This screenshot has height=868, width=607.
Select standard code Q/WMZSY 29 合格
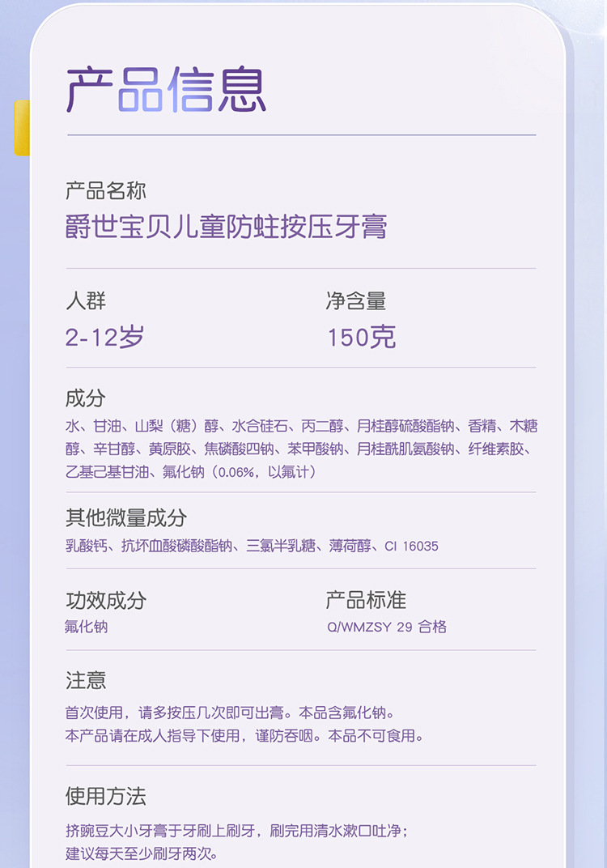387,627
